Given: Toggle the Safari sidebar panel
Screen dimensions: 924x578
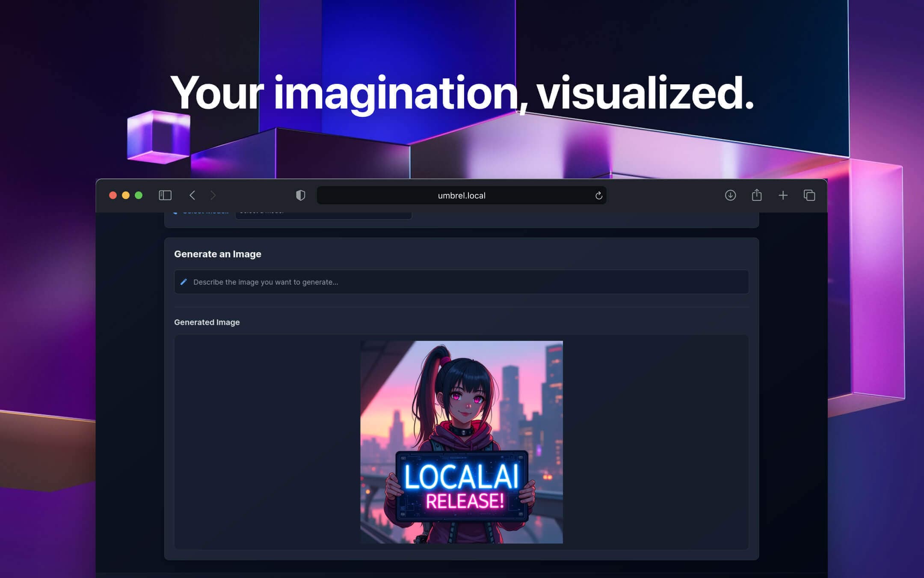Looking at the screenshot, I should [x=165, y=195].
